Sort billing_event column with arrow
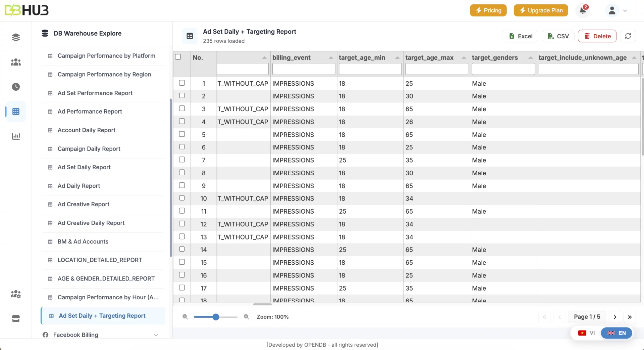 pyautogui.click(x=331, y=58)
